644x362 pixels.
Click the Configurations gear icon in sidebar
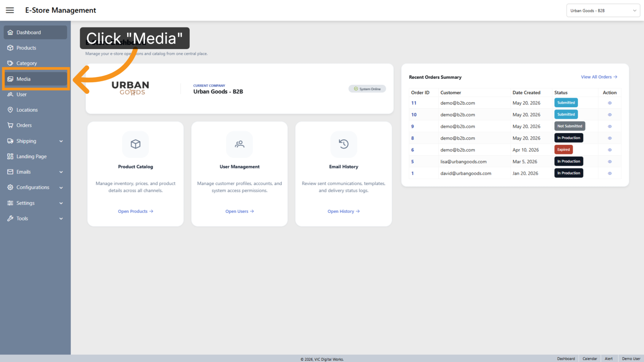tap(10, 187)
